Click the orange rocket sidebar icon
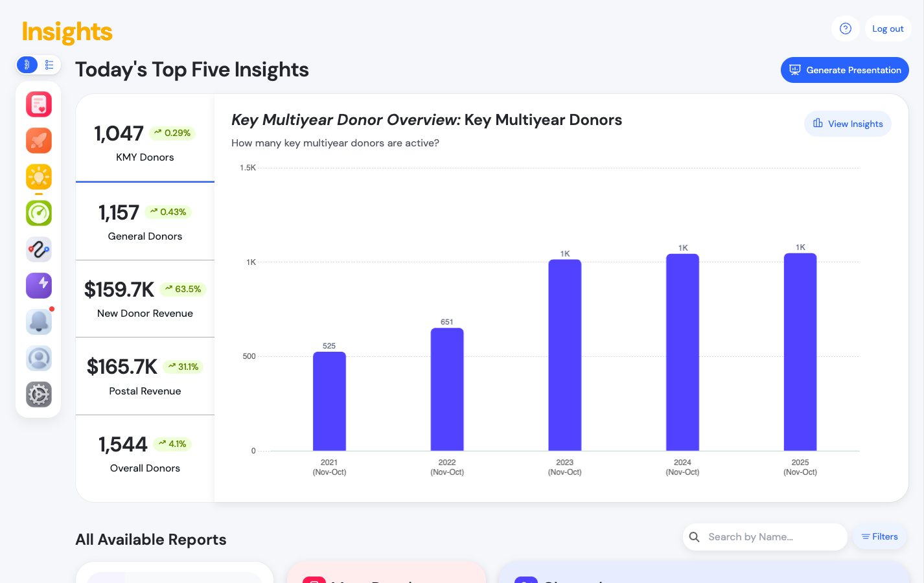This screenshot has height=583, width=924. [39, 141]
